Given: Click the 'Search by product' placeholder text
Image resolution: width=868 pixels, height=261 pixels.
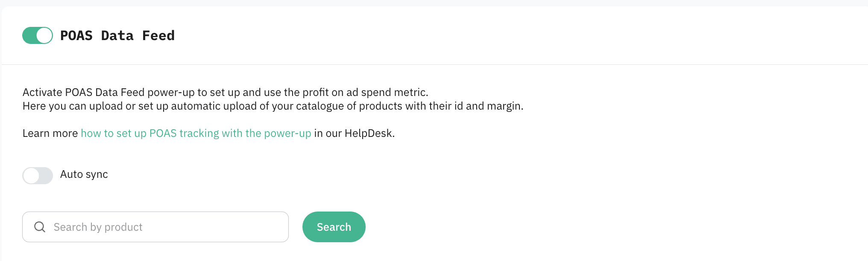Looking at the screenshot, I should pyautogui.click(x=98, y=227).
